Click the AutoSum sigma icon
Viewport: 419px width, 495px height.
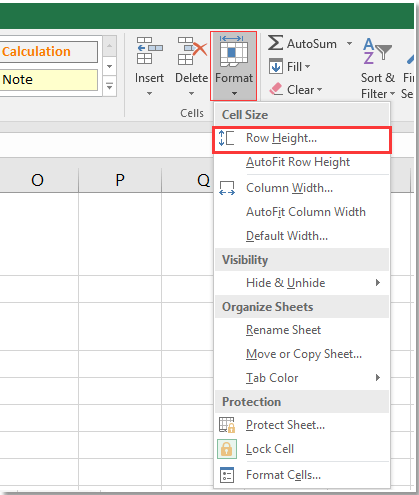tap(276, 43)
